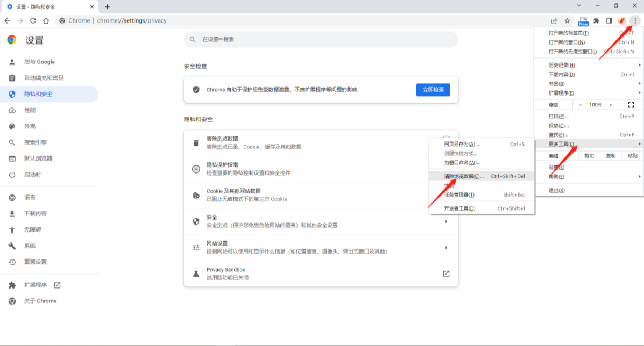Choose 查找 in Chrome menu
This screenshot has width=644, height=346.
[x=588, y=135]
